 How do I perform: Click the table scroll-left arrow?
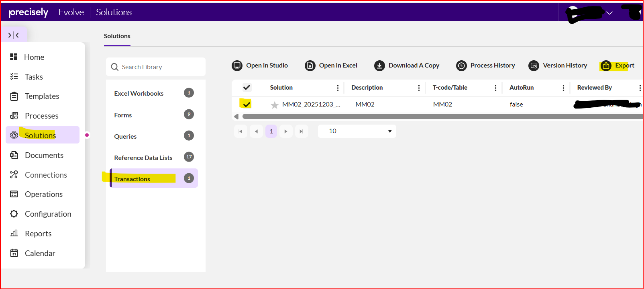coord(236,117)
